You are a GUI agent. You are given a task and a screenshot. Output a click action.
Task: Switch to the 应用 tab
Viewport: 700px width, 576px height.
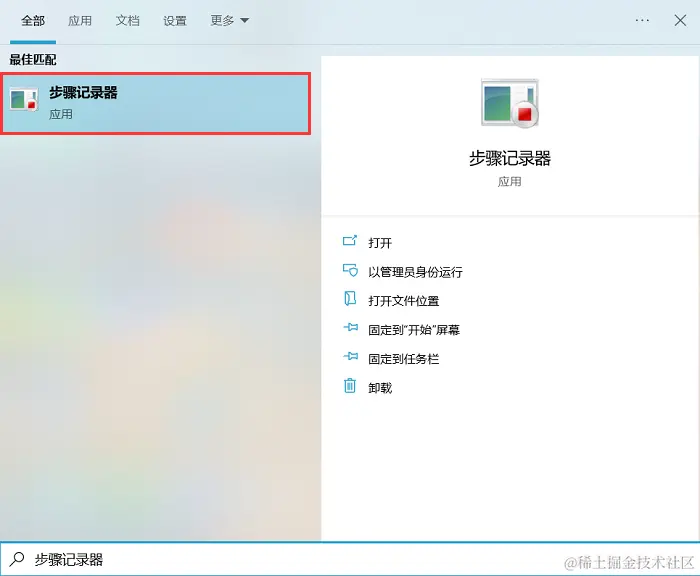[x=80, y=21]
